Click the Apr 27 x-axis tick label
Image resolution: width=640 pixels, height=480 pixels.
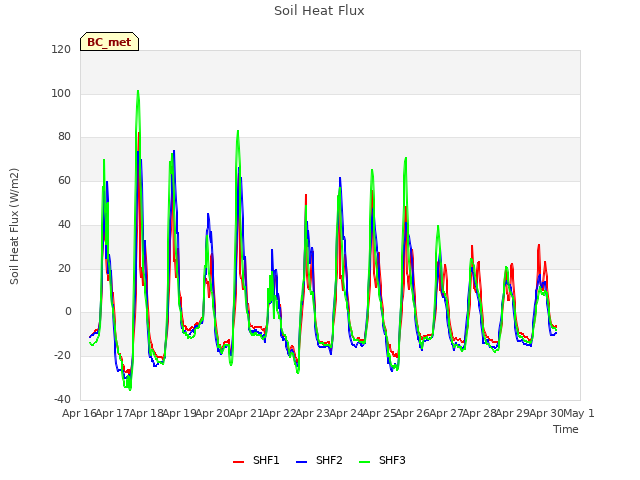click(446, 413)
